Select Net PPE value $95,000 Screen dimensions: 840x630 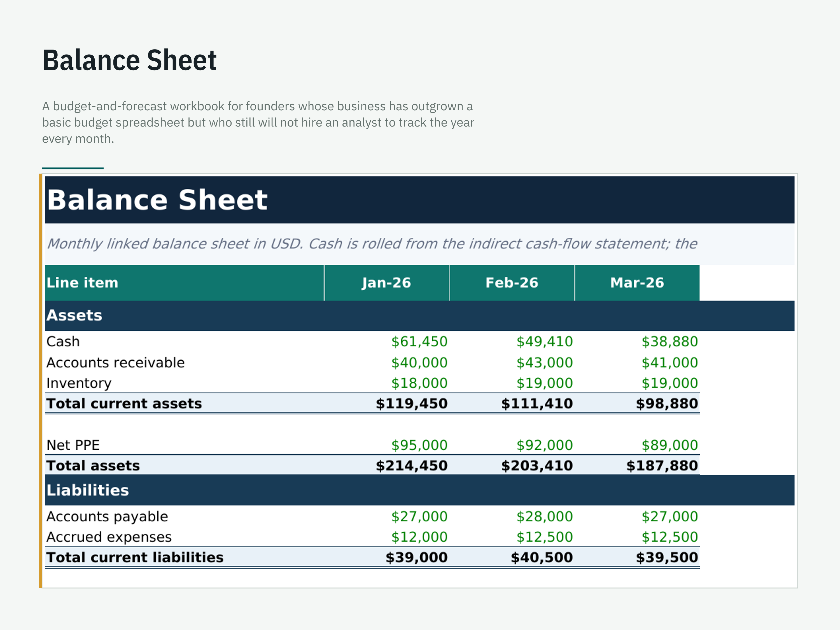coord(420,445)
